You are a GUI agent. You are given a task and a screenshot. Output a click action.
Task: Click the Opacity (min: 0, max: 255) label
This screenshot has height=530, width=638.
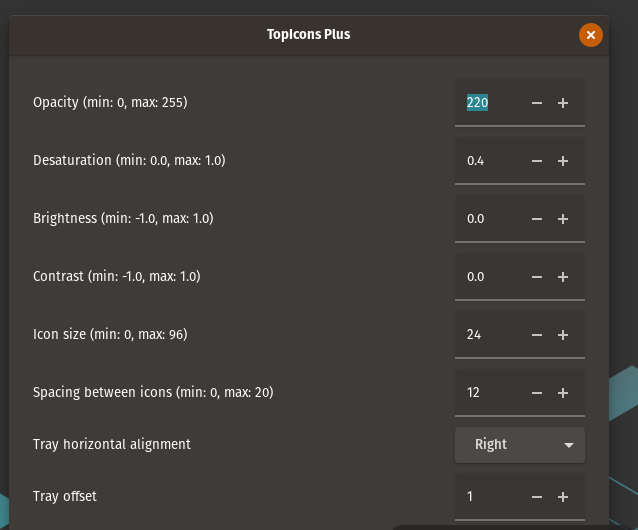tap(110, 103)
